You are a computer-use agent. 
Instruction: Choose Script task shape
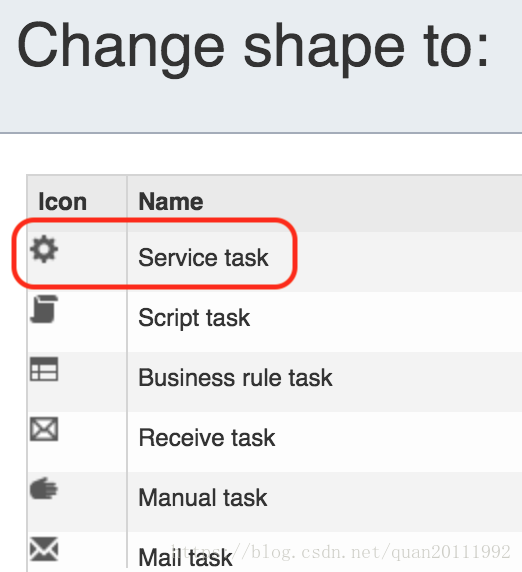tap(194, 318)
